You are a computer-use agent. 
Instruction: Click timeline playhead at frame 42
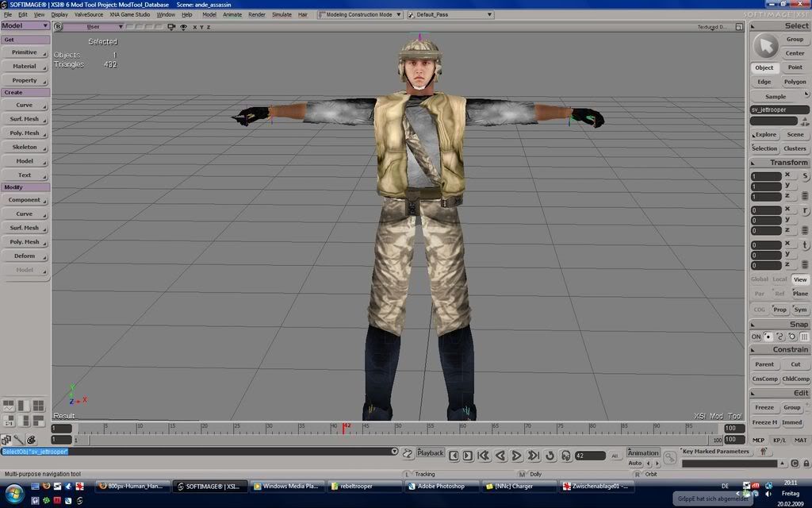point(343,428)
